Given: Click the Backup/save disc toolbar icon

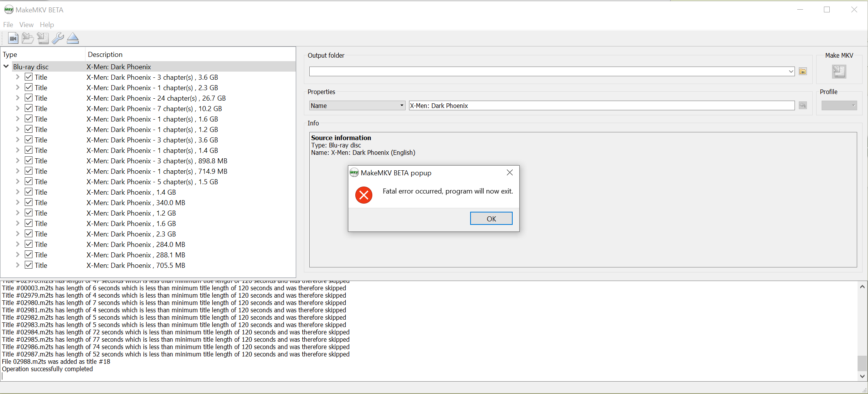Looking at the screenshot, I should [43, 38].
